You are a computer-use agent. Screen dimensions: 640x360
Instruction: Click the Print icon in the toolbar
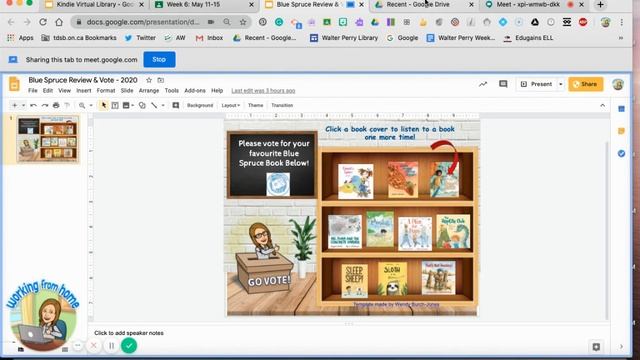coord(56,105)
